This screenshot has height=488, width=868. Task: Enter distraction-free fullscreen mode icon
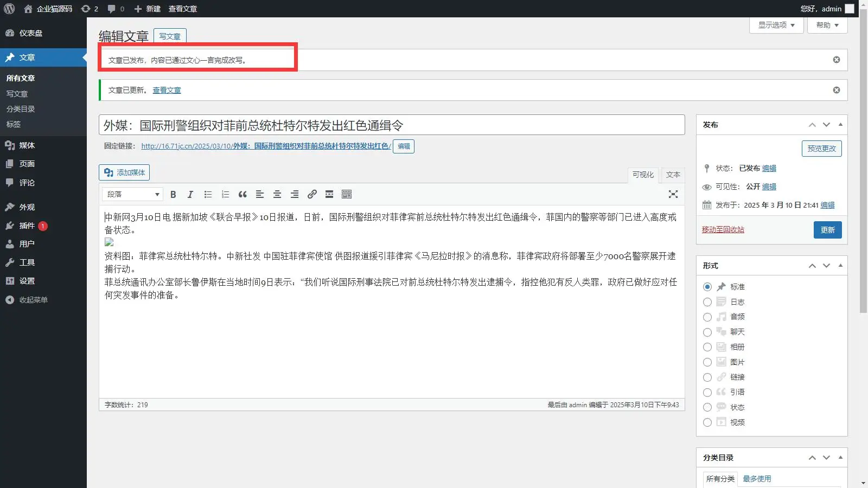click(673, 194)
